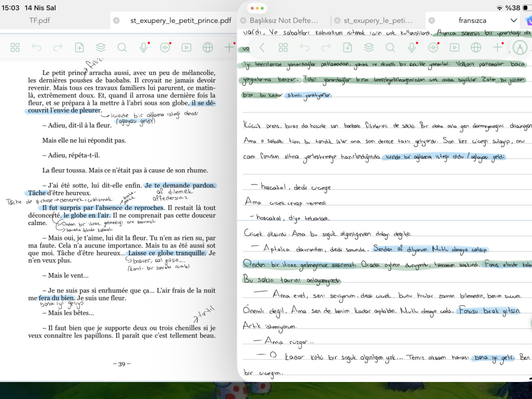
Task: Open presentation mode in right toolbar
Action: pyautogui.click(x=455, y=47)
